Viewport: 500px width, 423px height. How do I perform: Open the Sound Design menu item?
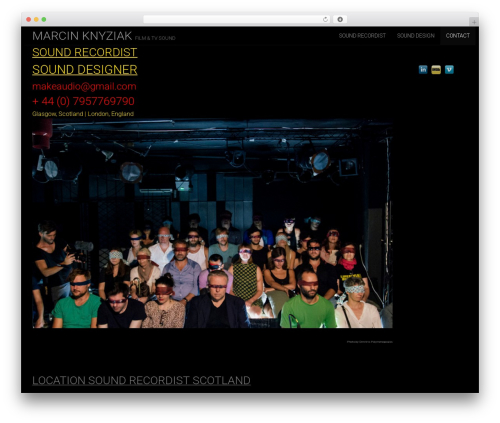tap(416, 36)
